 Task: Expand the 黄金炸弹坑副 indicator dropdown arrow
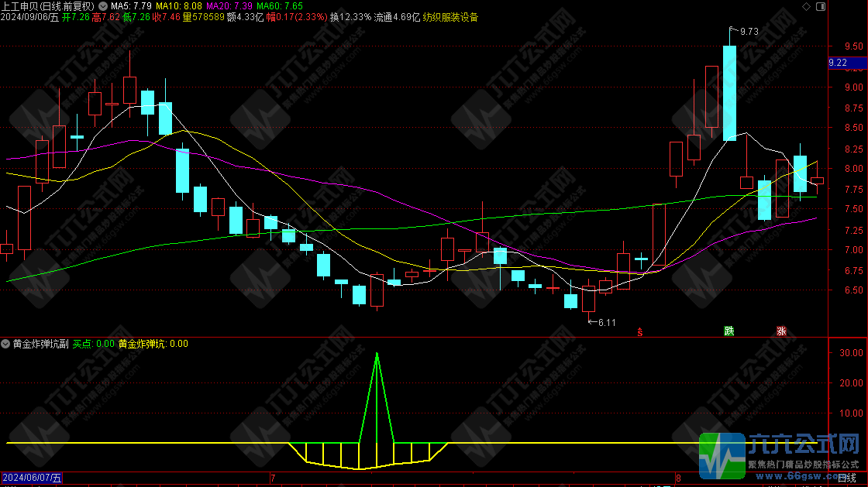tap(6, 343)
